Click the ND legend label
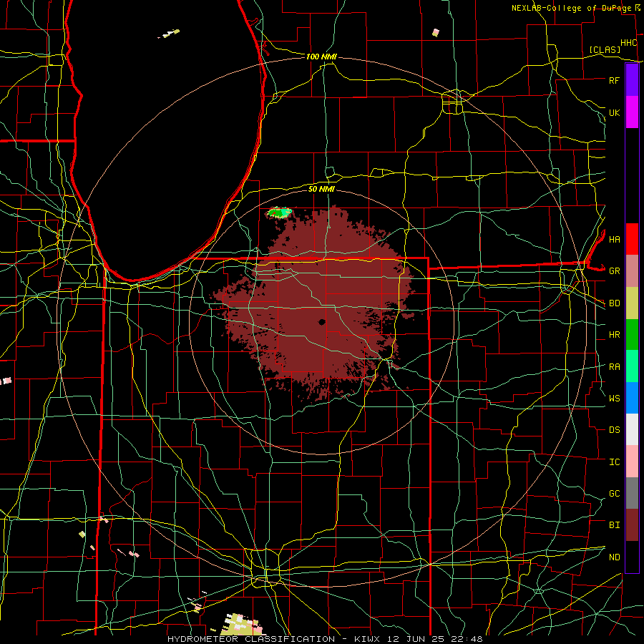Image resolution: width=644 pixels, height=644 pixels. (x=614, y=557)
